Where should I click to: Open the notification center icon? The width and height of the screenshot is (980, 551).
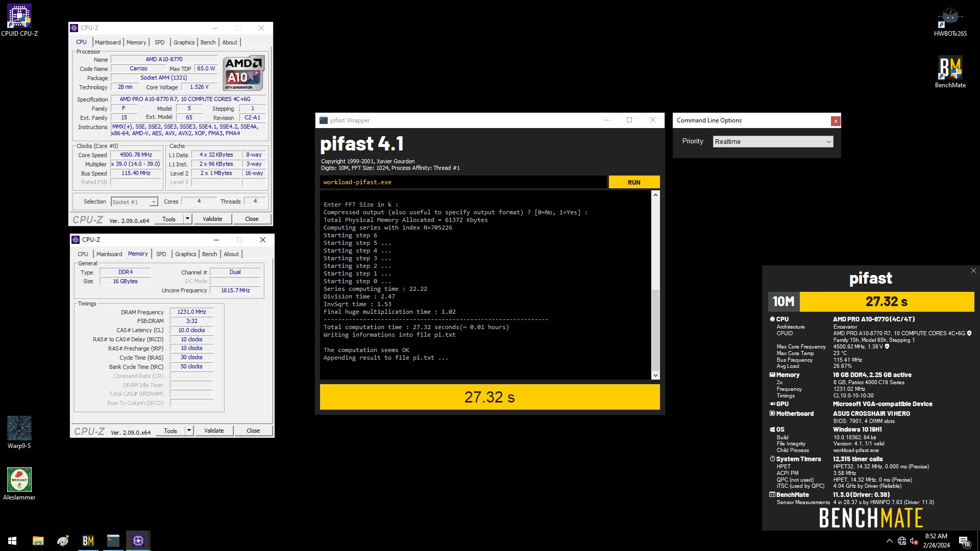pos(964,541)
